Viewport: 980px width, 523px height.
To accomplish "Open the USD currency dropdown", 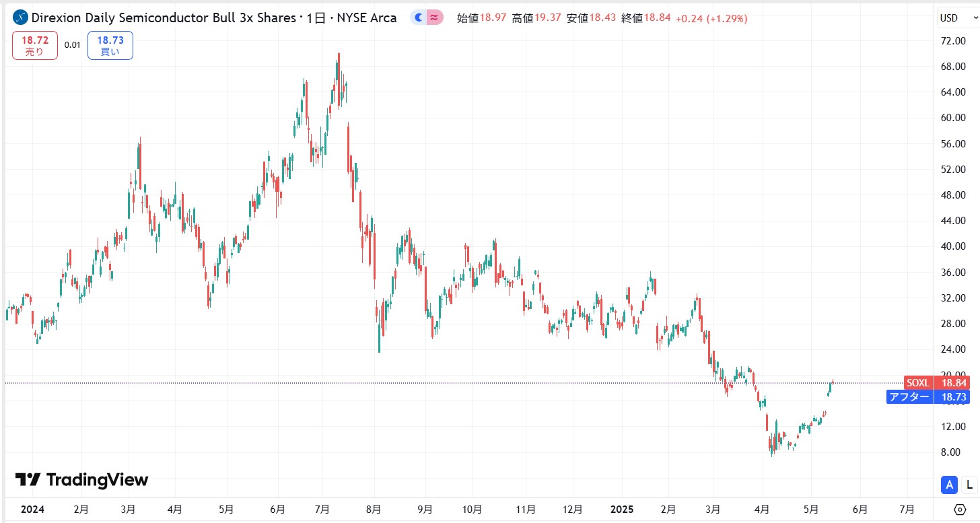I will coord(958,18).
